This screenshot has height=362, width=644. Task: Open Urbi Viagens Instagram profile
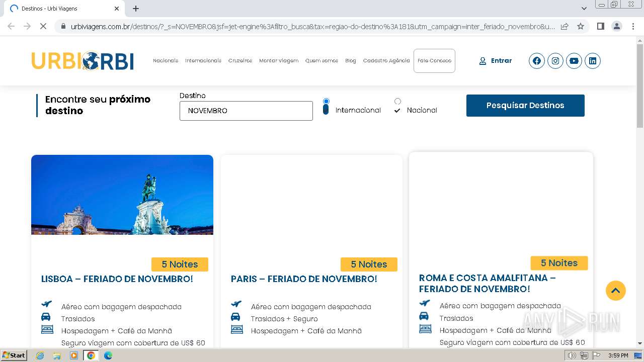555,61
